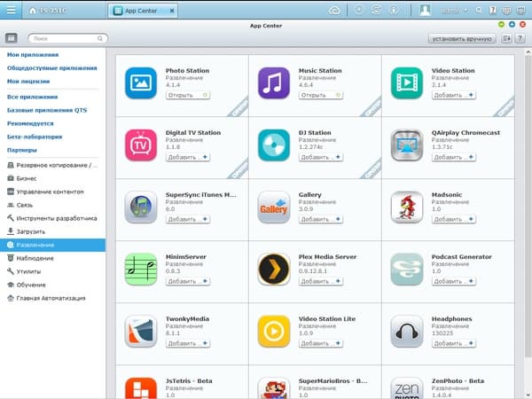Click the Podcast Generator icon
Viewport: 532px width, 399px height.
[407, 269]
